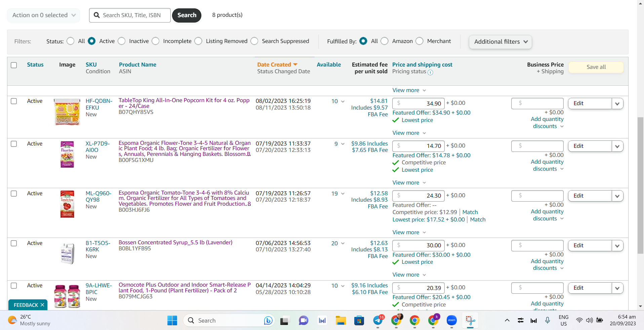The width and height of the screenshot is (644, 330).
Task: Click the Save all button
Action: (x=596, y=67)
